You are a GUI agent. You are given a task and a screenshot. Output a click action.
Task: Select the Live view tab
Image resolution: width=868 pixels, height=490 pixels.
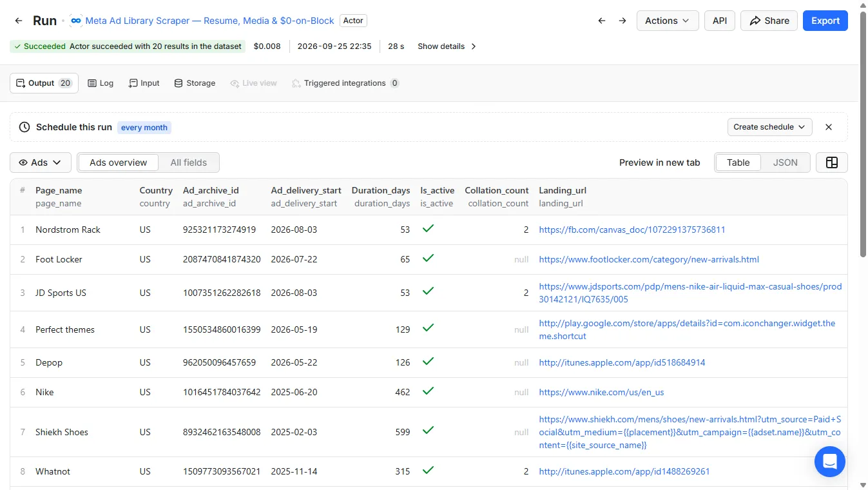(x=253, y=83)
